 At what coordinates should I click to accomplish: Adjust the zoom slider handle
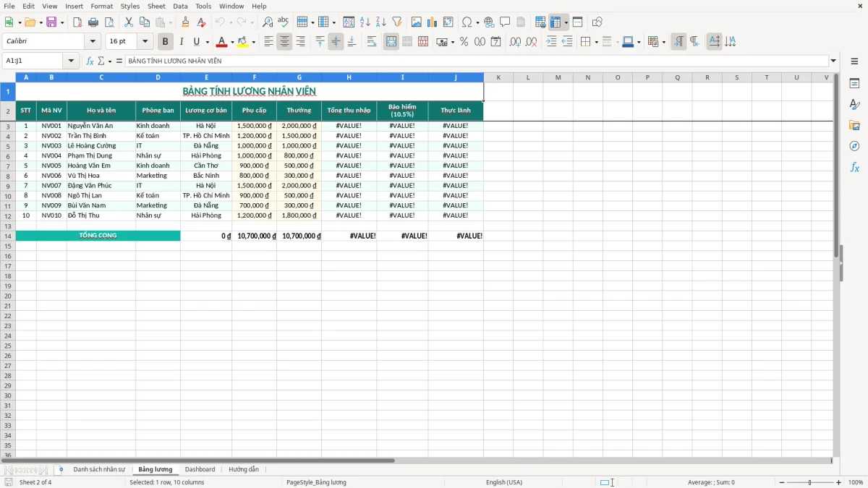810,482
